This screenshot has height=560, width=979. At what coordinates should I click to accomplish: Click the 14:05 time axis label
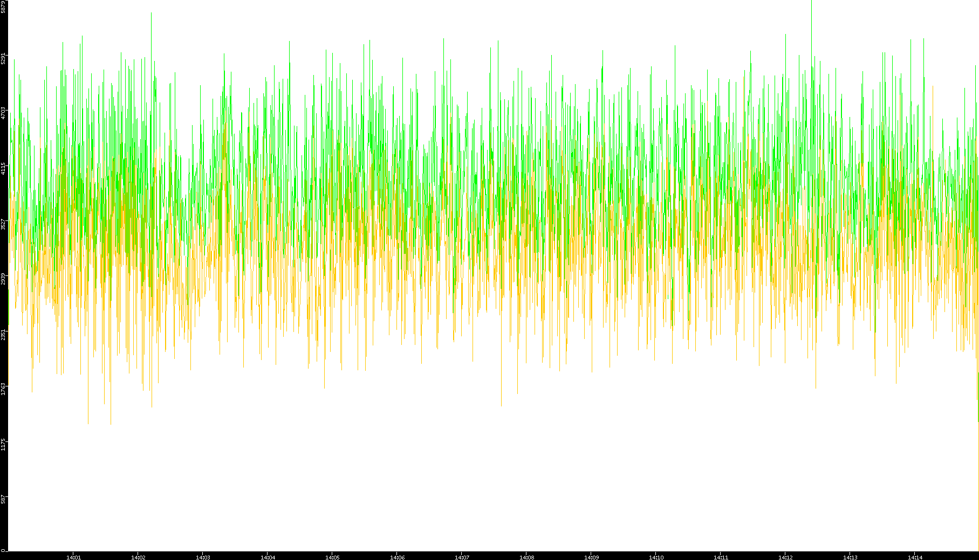tap(332, 557)
